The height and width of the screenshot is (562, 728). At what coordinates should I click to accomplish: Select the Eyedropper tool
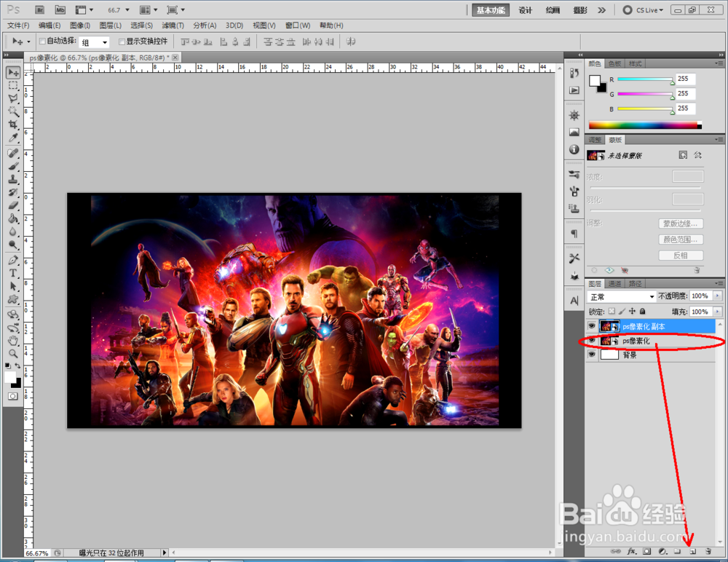pyautogui.click(x=13, y=138)
